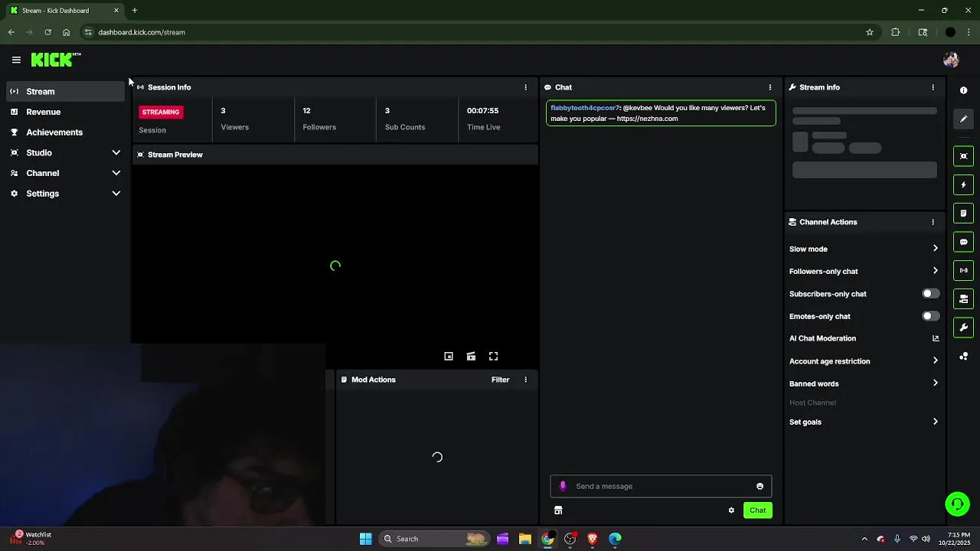Select Revenue in left sidebar
The width and height of the screenshot is (980, 551).
(65, 112)
